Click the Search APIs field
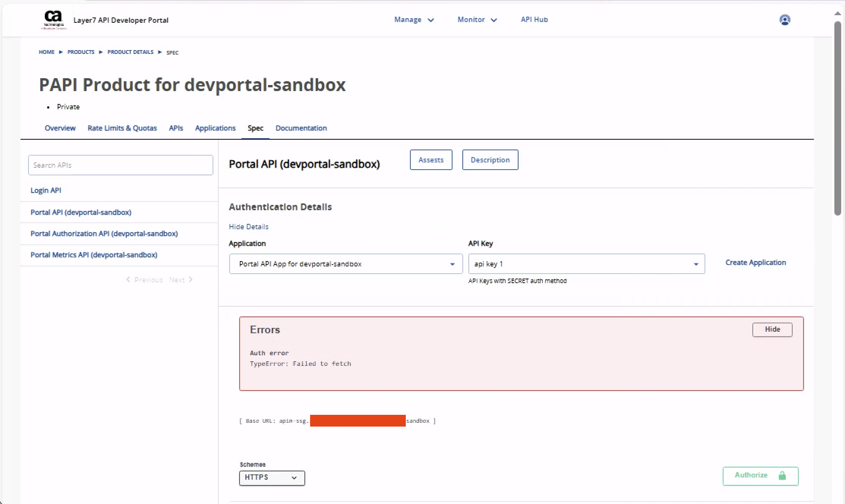This screenshot has width=845, height=504. (x=120, y=165)
